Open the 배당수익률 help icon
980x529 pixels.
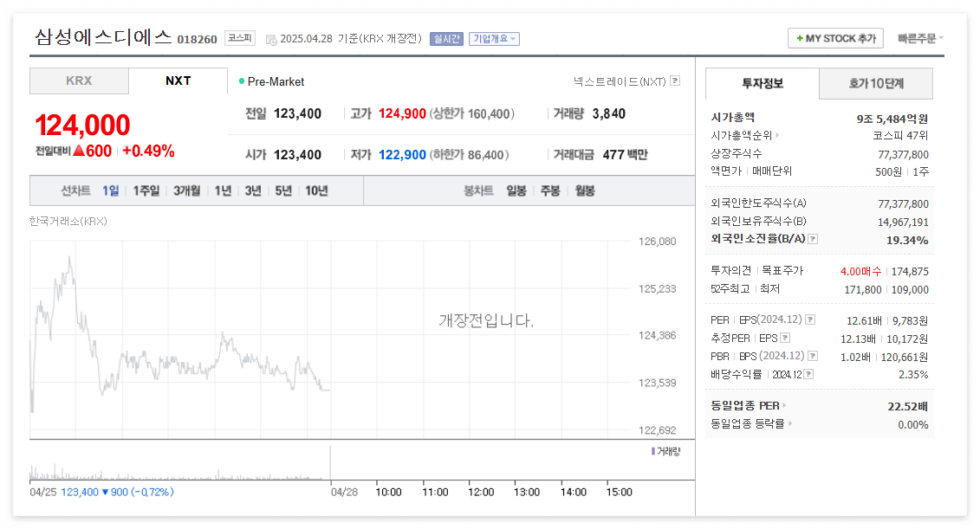[808, 372]
